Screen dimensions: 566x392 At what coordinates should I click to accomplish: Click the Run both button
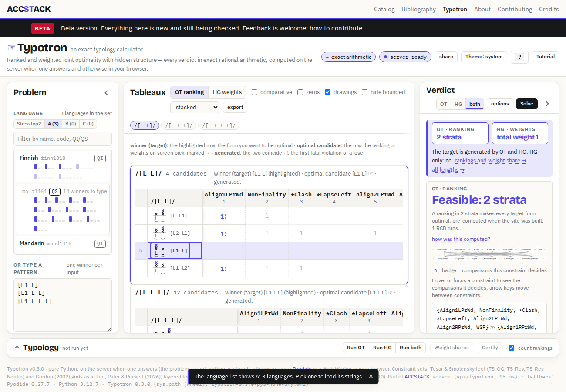coord(411,348)
